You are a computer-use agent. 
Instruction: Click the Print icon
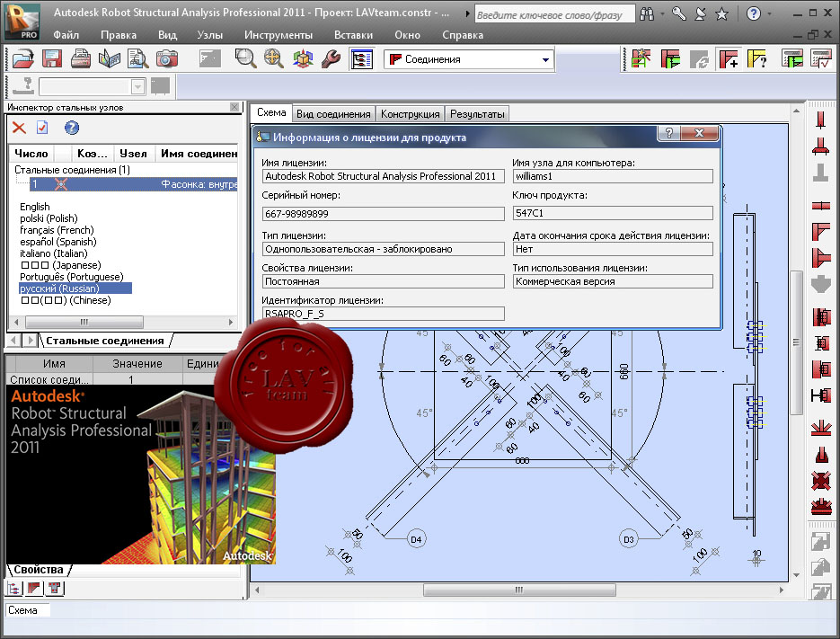(80, 58)
